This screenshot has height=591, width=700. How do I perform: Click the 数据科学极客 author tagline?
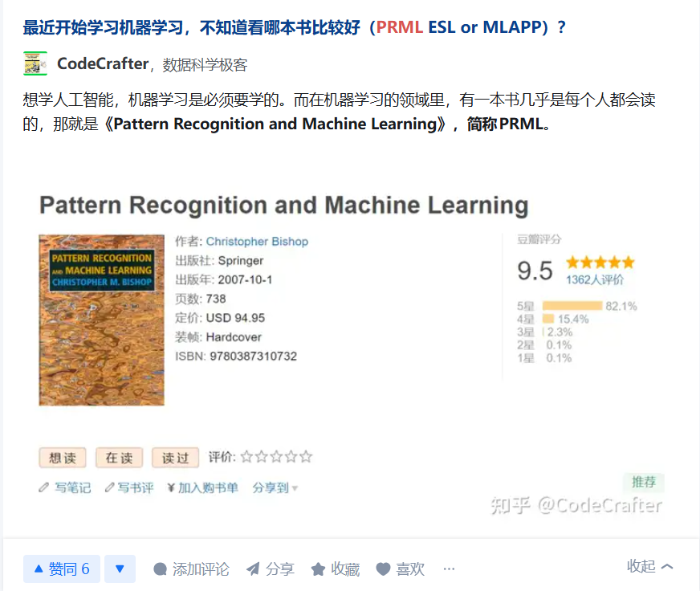point(205,65)
